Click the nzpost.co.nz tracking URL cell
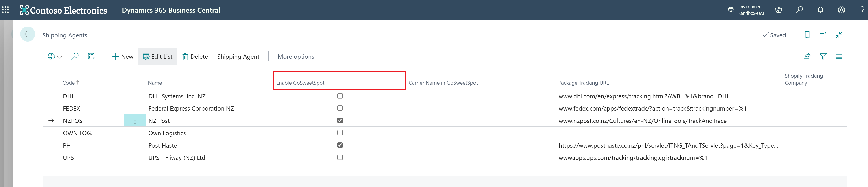 669,121
